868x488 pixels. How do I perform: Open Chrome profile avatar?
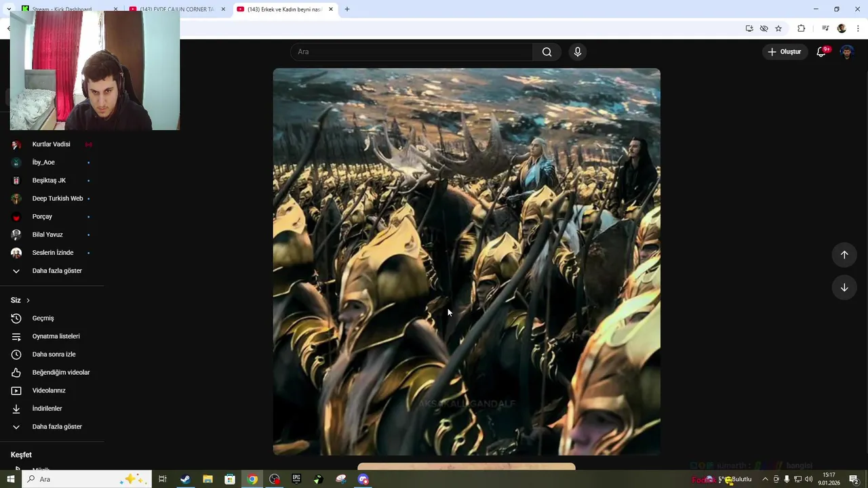pos(842,28)
